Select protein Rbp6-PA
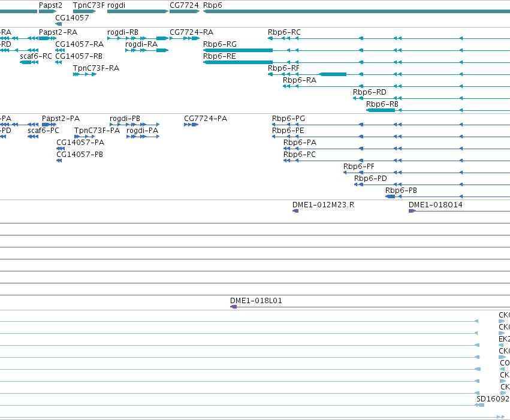 pos(300,143)
